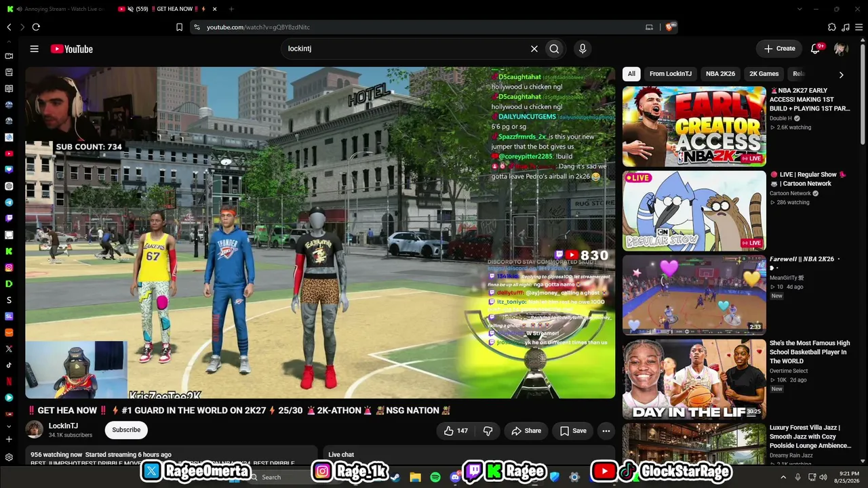Switch to the Annoying Stream tab

pyautogui.click(x=56, y=9)
